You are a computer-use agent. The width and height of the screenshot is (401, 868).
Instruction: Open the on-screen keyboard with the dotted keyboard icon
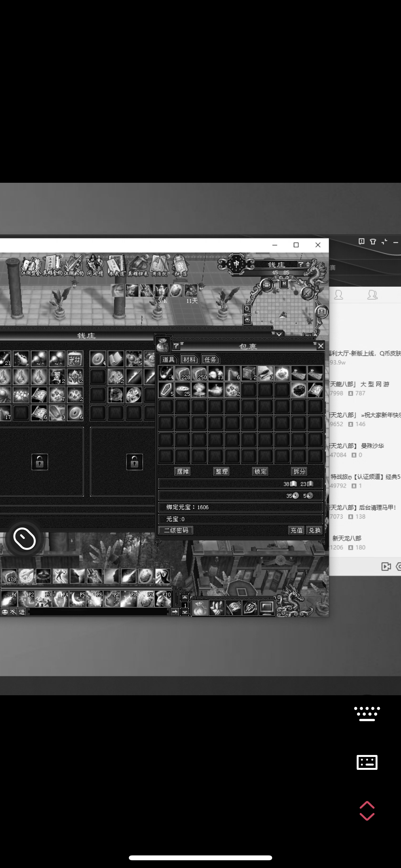coord(367,714)
